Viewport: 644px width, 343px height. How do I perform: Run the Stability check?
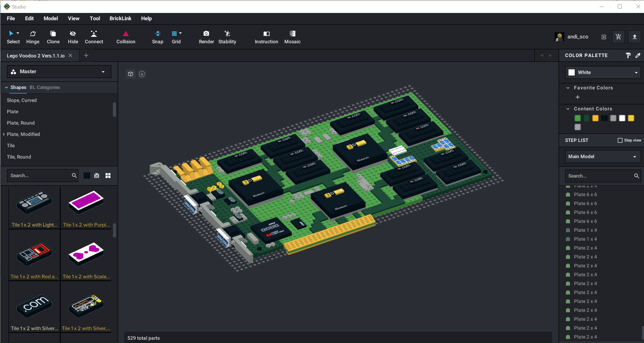pos(227,37)
